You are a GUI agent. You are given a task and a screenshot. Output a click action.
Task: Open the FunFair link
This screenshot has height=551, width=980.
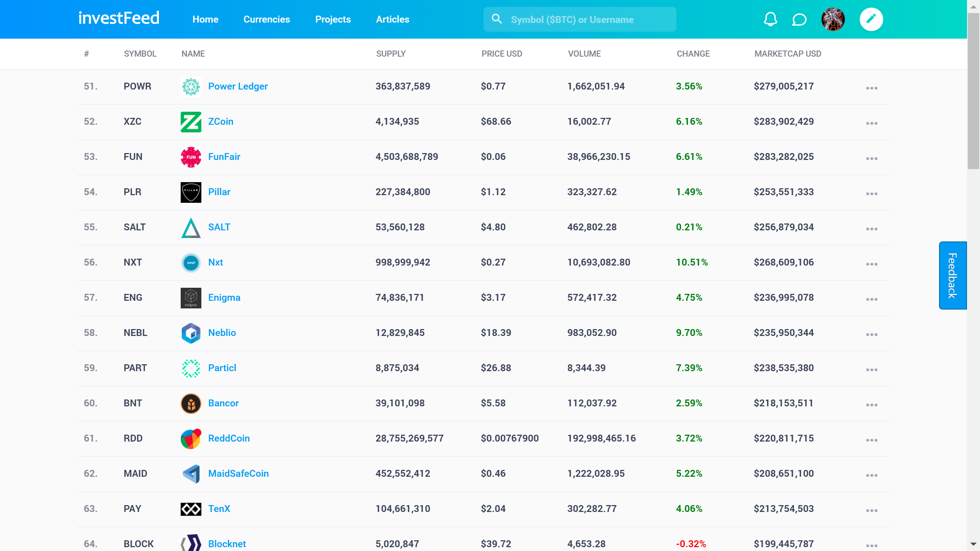224,157
